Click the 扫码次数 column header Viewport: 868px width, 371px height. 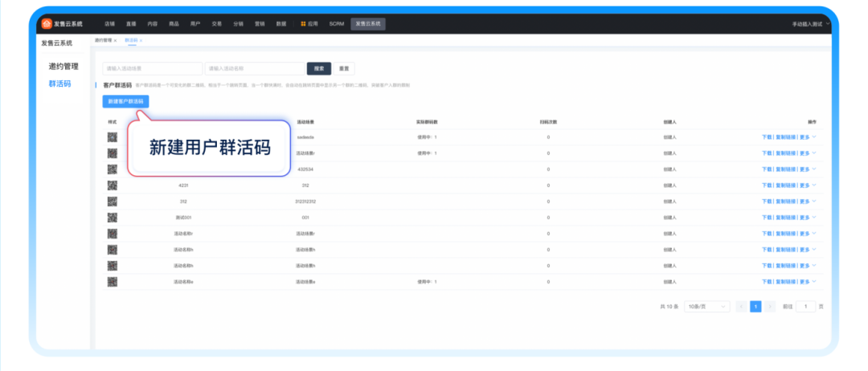[x=548, y=121]
